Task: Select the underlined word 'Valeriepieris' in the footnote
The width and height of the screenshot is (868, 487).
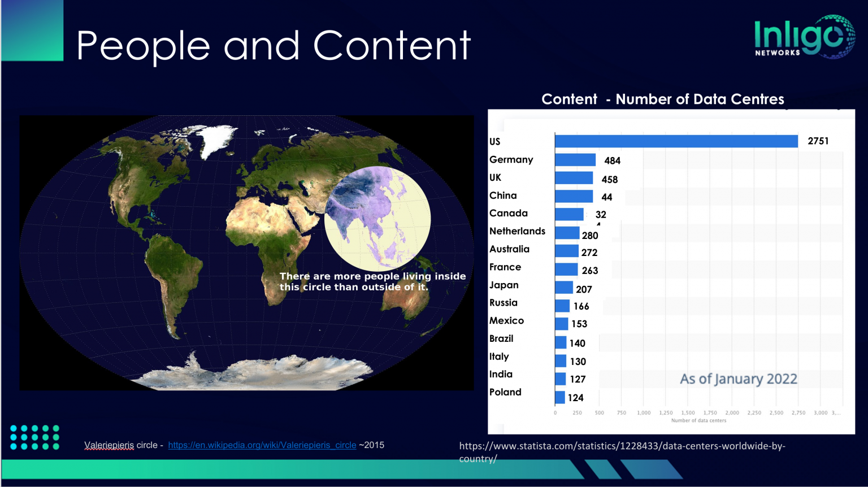Action: [109, 445]
